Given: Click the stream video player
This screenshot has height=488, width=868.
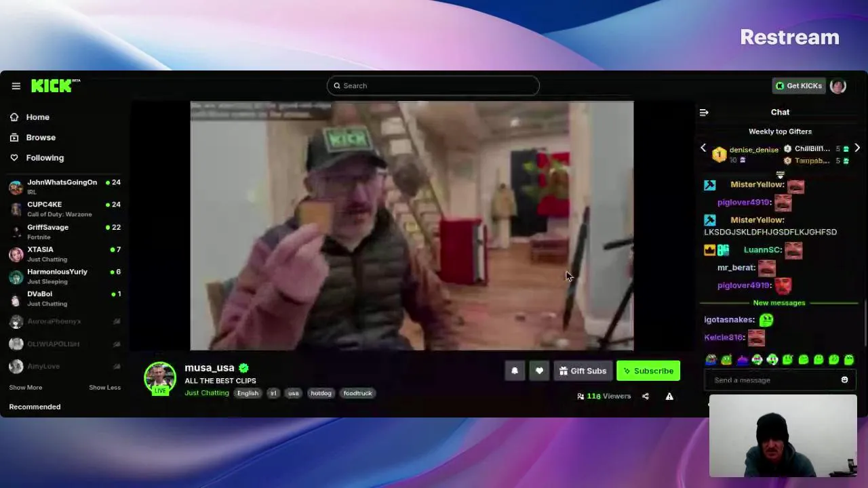Looking at the screenshot, I should coord(412,226).
